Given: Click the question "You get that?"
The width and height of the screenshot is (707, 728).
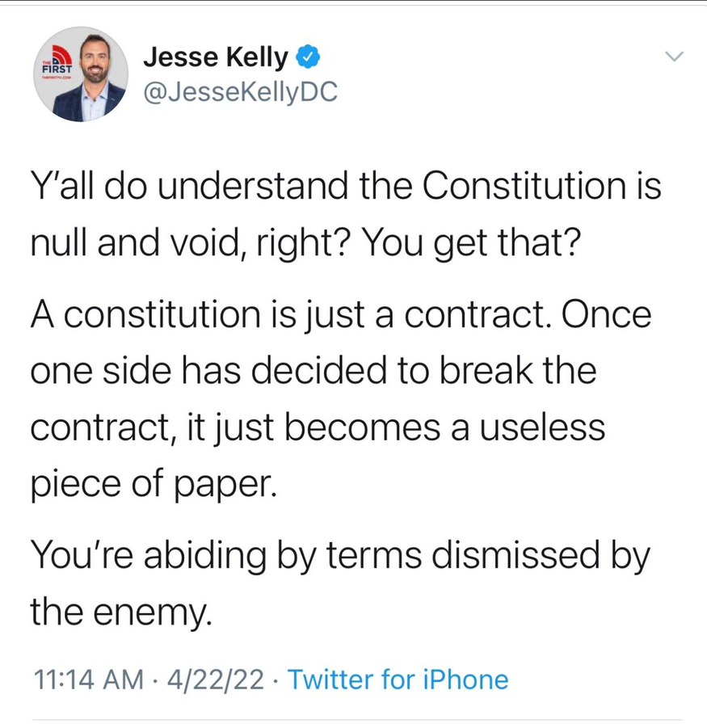Looking at the screenshot, I should (x=469, y=242).
